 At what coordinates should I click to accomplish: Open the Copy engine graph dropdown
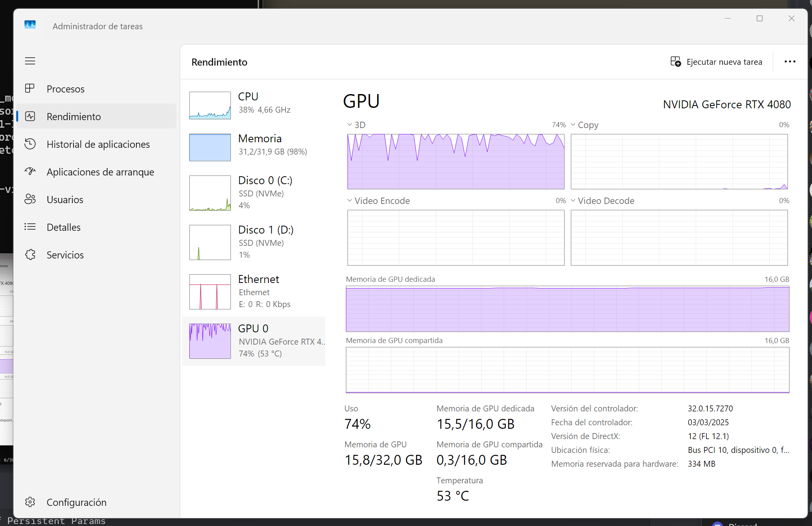tap(573, 125)
